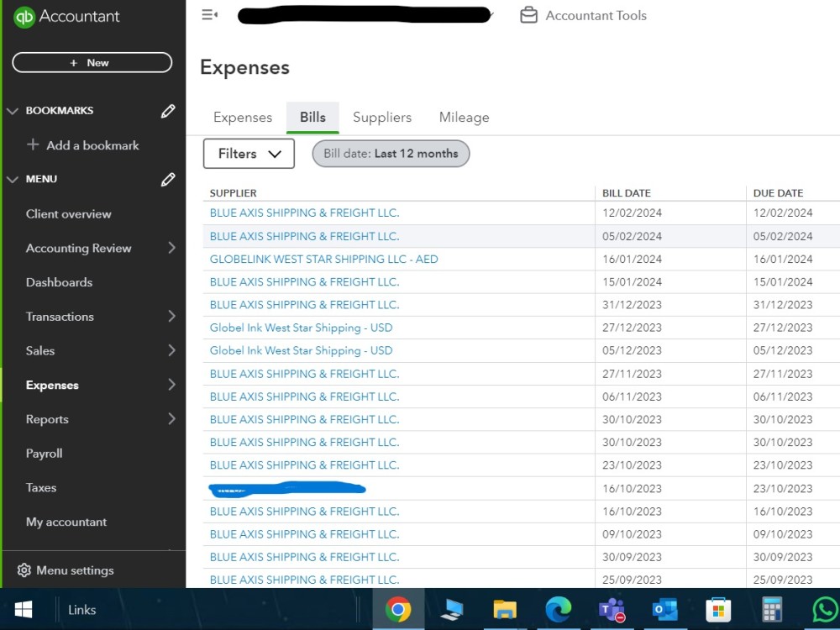840x630 pixels.
Task: Click the QuickBooks Accountant logo
Action: [x=66, y=17]
